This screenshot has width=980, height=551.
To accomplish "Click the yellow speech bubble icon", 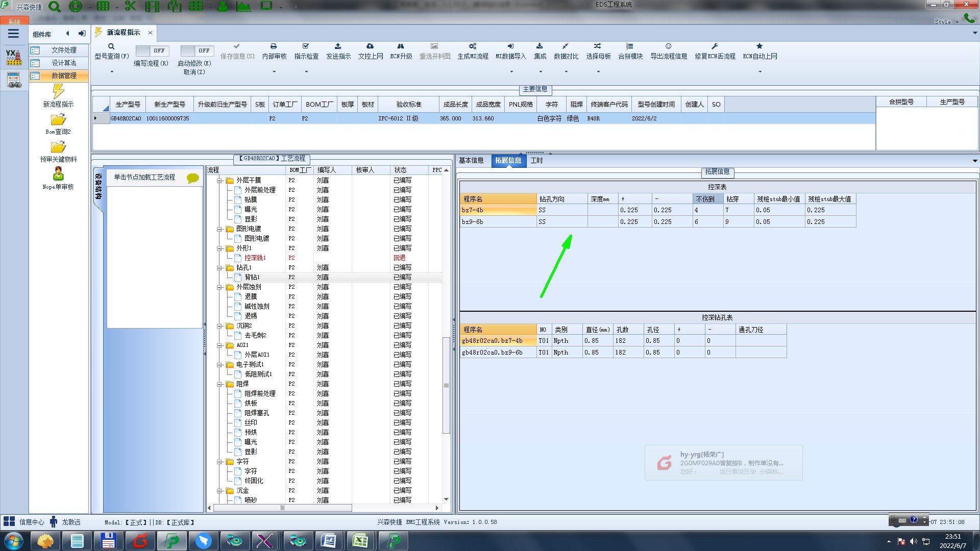I will point(193,178).
